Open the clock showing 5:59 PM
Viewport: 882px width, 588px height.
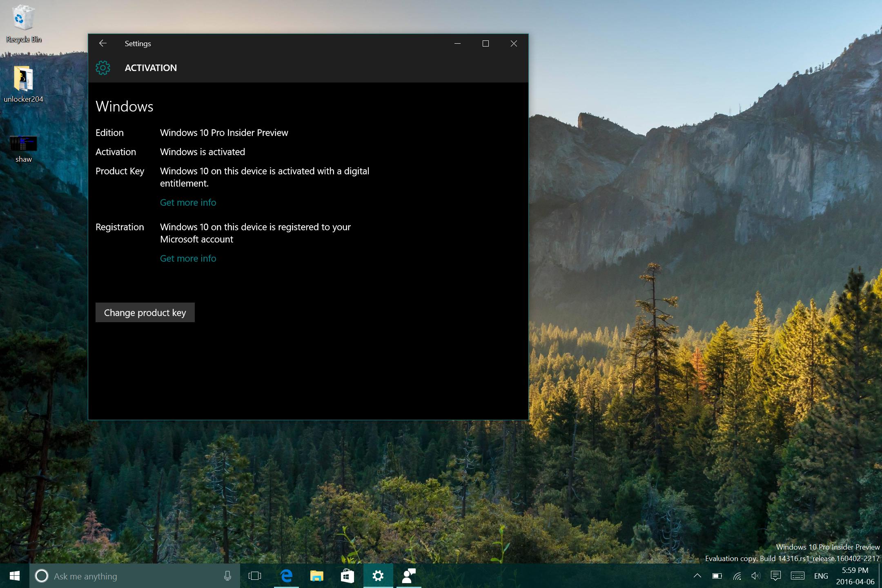coord(855,576)
